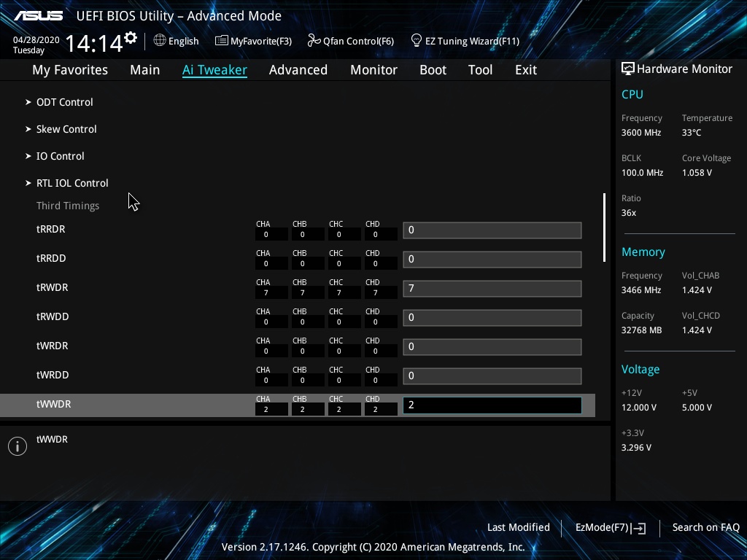Click the CPU frequency 3600 MHz value

(641, 133)
